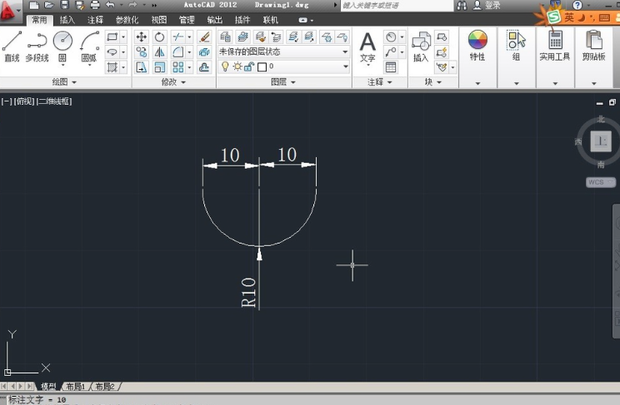
Task: Expand the 图层 (Layers) panel
Action: point(283,82)
